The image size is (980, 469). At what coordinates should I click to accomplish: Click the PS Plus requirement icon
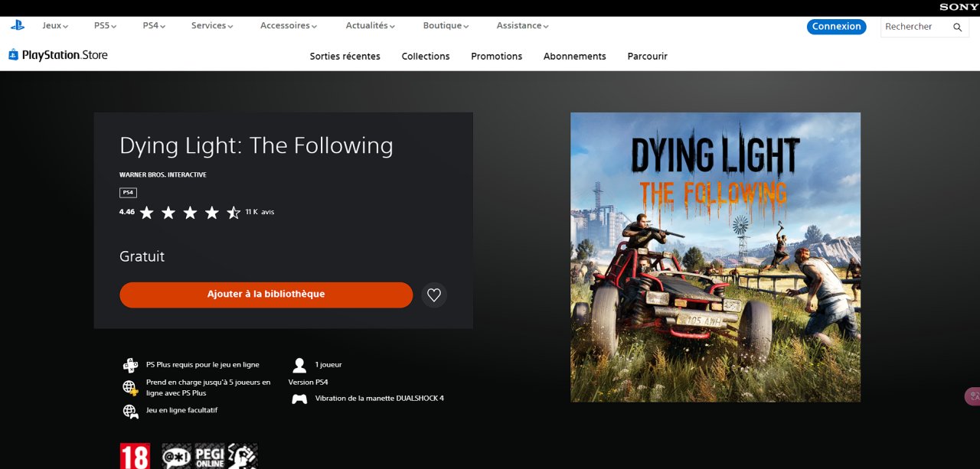coord(130,365)
